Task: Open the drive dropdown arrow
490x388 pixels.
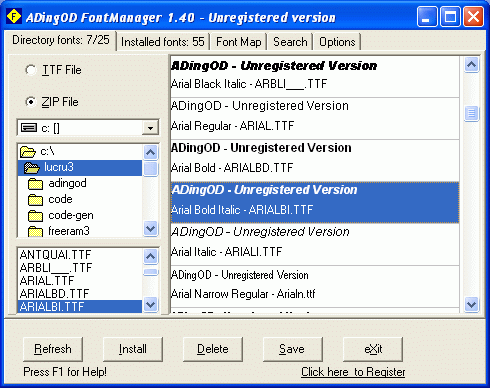Action: (x=150, y=128)
